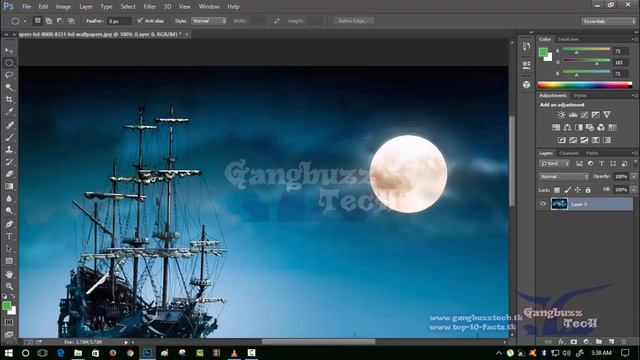Toggle Quick Mask mode
Image resolution: width=640 pixels, height=360 pixels.
pos(9,322)
